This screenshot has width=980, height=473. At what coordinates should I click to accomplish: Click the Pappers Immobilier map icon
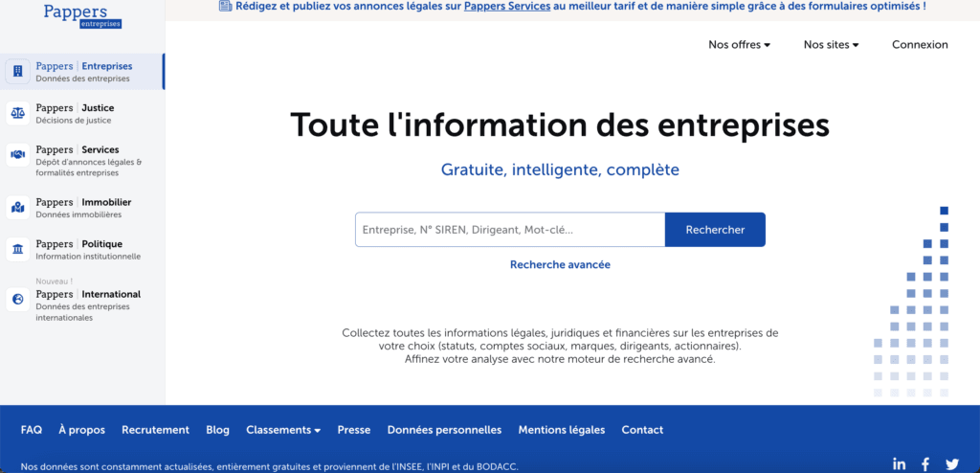point(18,207)
